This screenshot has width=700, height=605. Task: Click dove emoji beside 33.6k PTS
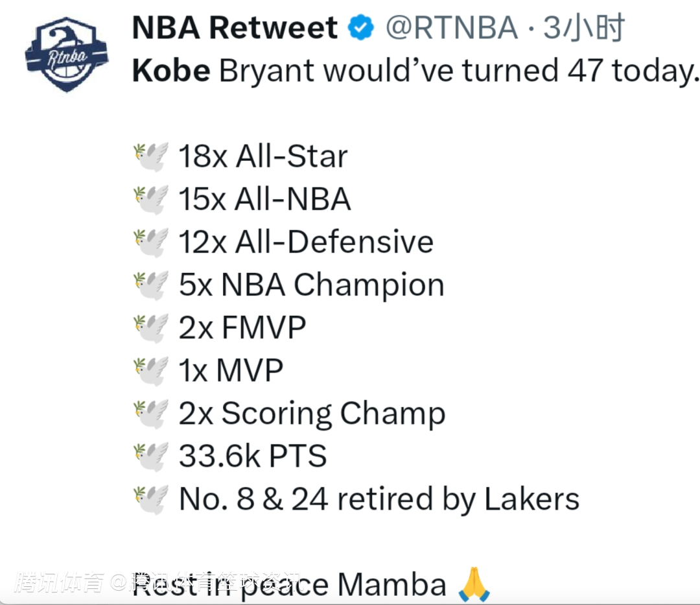click(150, 456)
